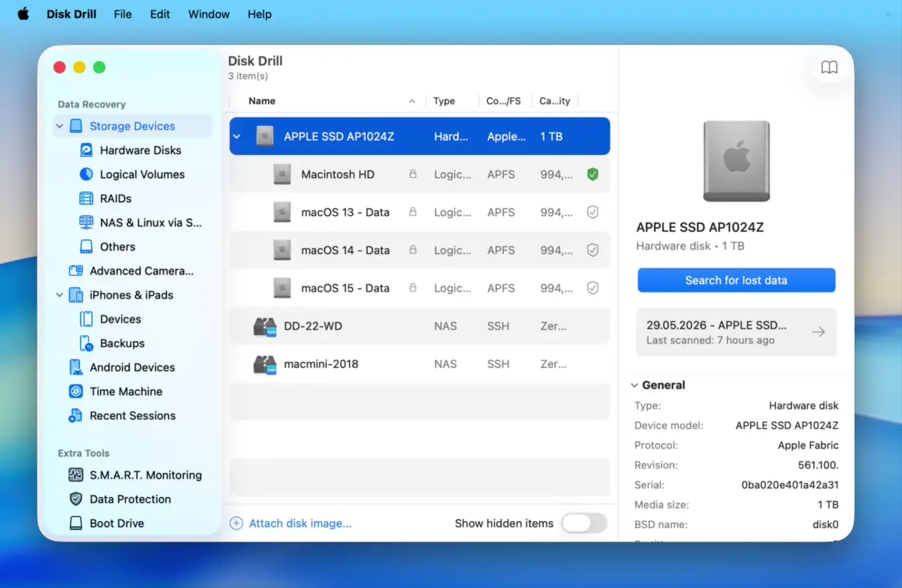902x588 pixels.
Task: Open the iOS Backups icon
Action: pyautogui.click(x=86, y=343)
